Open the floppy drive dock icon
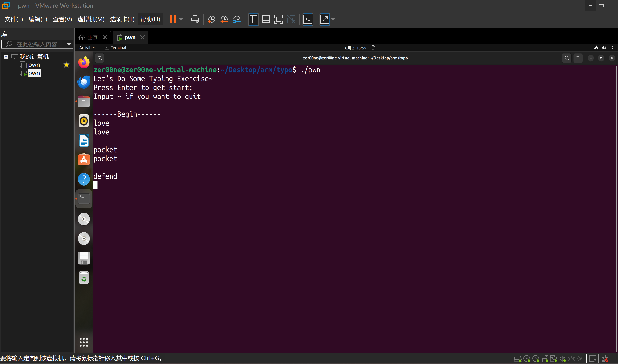The image size is (618, 364). [x=84, y=258]
